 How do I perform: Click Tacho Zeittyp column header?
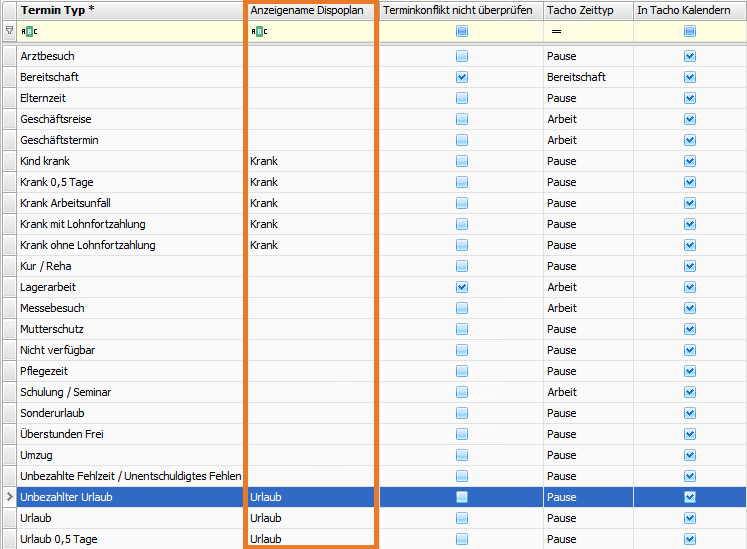coord(586,10)
